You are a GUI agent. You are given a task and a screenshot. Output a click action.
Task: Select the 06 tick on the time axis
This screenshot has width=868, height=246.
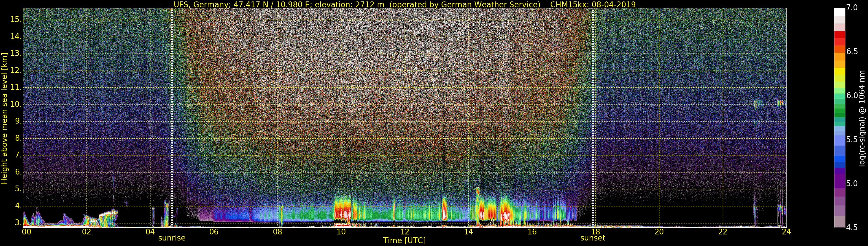pos(214,232)
